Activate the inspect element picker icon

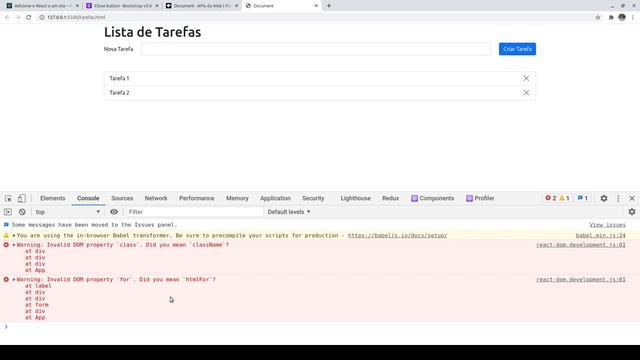point(8,198)
